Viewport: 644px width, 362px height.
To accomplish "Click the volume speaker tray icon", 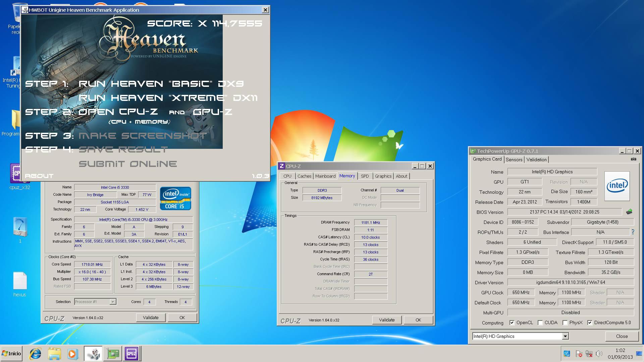I will pyautogui.click(x=599, y=354).
